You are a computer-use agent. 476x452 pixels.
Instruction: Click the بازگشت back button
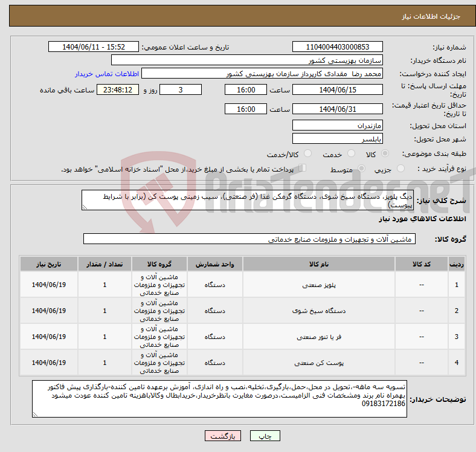pos(223,436)
